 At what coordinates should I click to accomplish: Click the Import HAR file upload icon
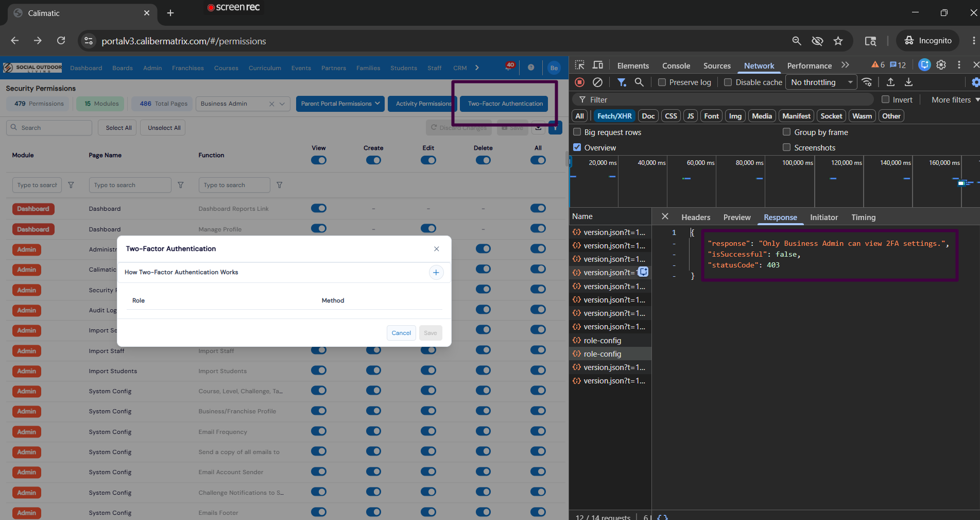[x=890, y=82]
